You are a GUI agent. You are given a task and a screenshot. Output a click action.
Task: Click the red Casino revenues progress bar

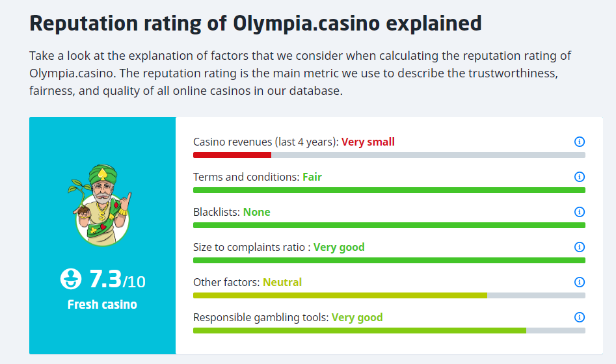[232, 155]
